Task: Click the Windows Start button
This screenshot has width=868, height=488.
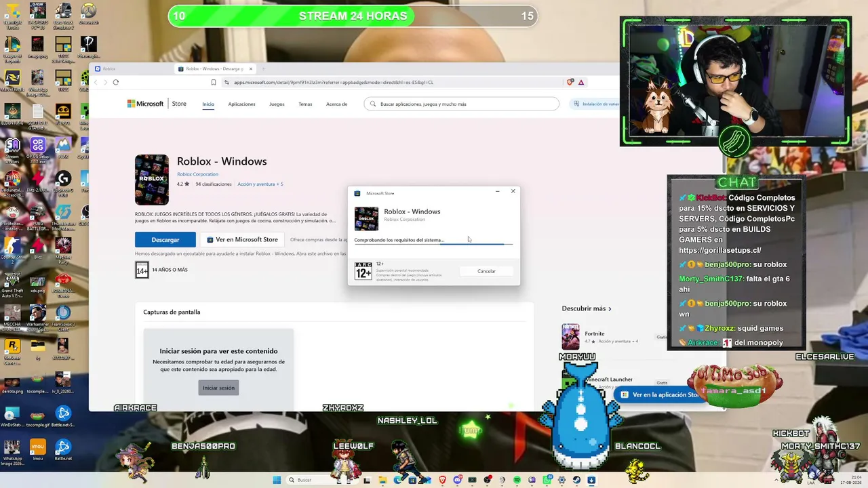Action: click(x=277, y=480)
